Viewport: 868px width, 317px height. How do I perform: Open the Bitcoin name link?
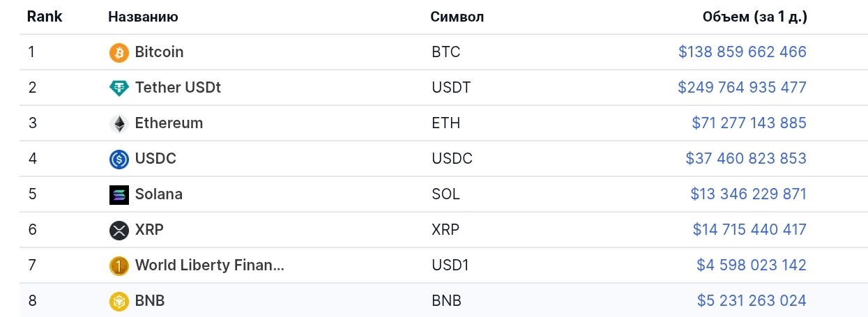[159, 52]
